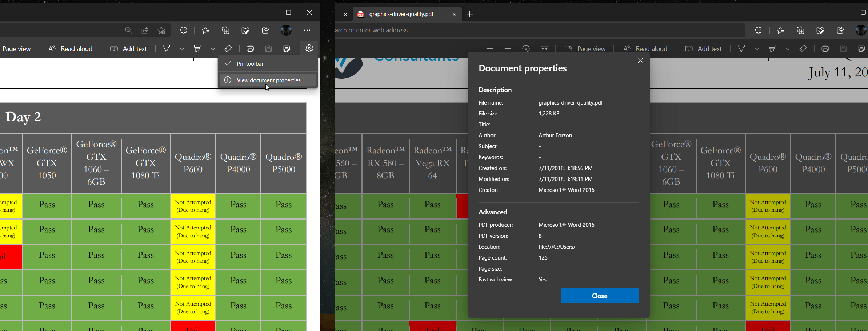Viewport: 868px width, 331px height.
Task: Open Collections icon in left window
Action: click(x=225, y=30)
